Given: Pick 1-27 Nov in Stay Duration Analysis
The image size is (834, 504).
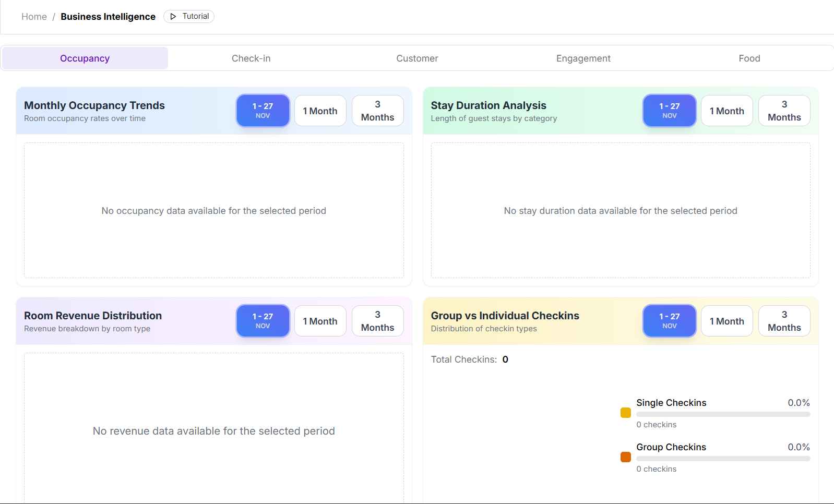Looking at the screenshot, I should [x=669, y=111].
